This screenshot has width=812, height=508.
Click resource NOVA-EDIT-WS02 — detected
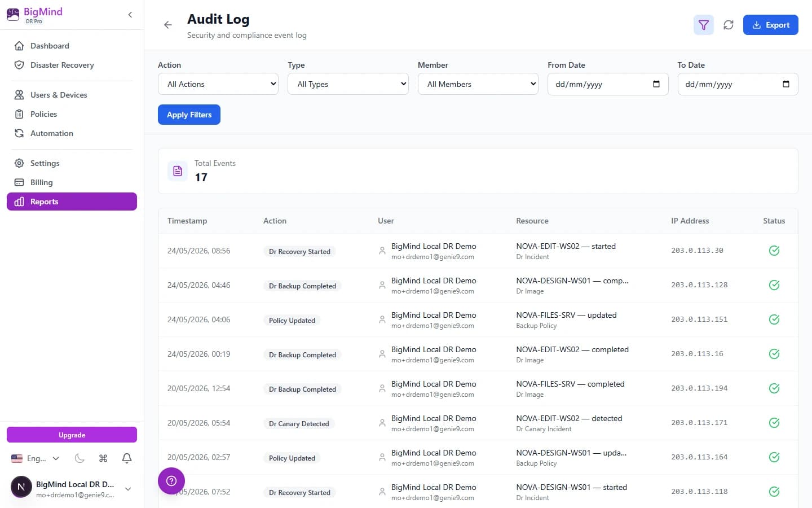tap(569, 418)
